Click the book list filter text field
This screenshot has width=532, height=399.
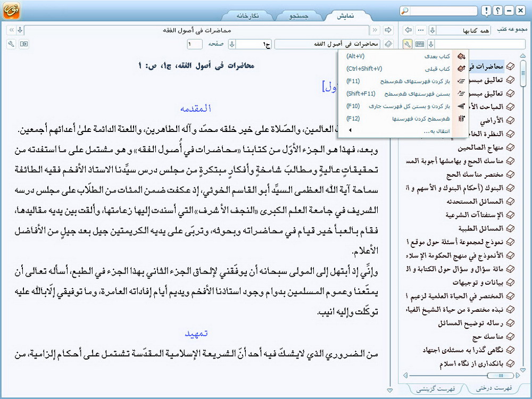480,44
